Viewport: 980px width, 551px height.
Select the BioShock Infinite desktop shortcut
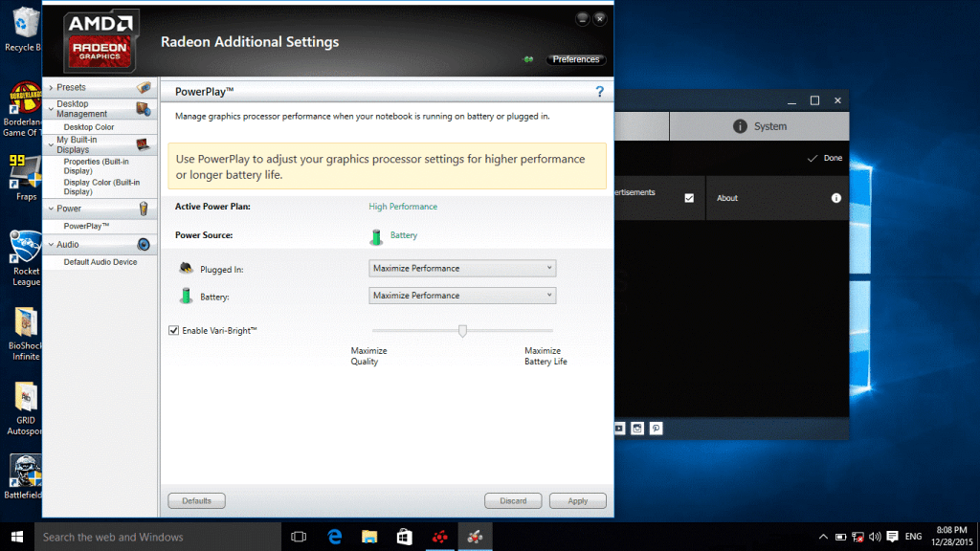click(x=25, y=334)
